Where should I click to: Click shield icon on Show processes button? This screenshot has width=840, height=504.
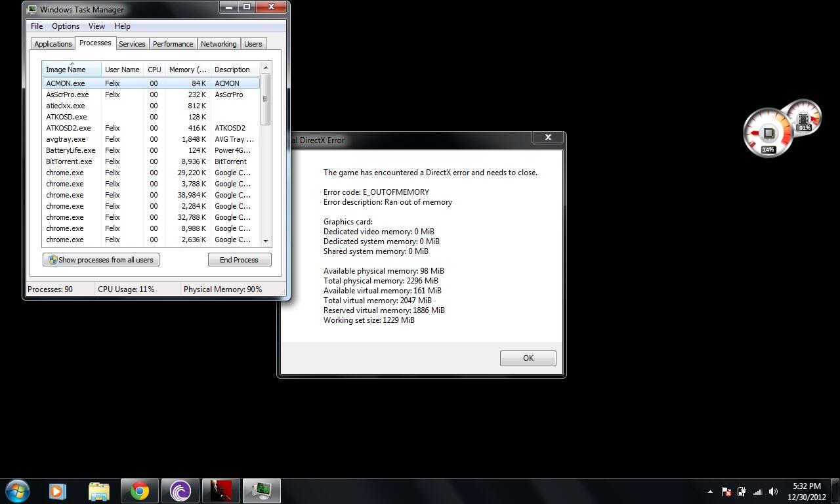click(x=52, y=260)
